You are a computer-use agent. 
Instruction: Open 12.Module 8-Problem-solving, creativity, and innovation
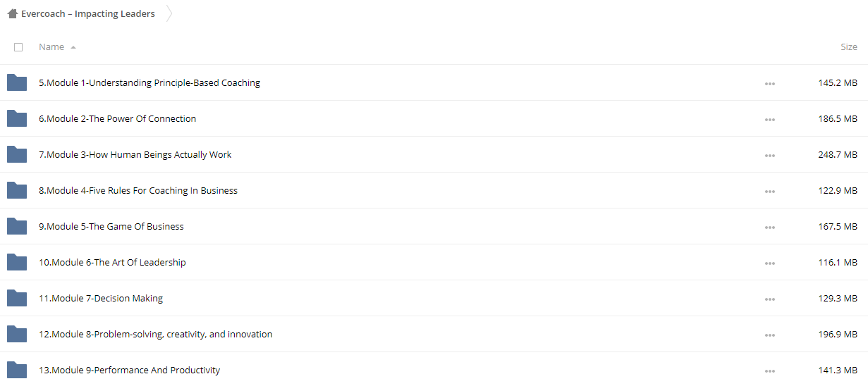[x=156, y=334]
